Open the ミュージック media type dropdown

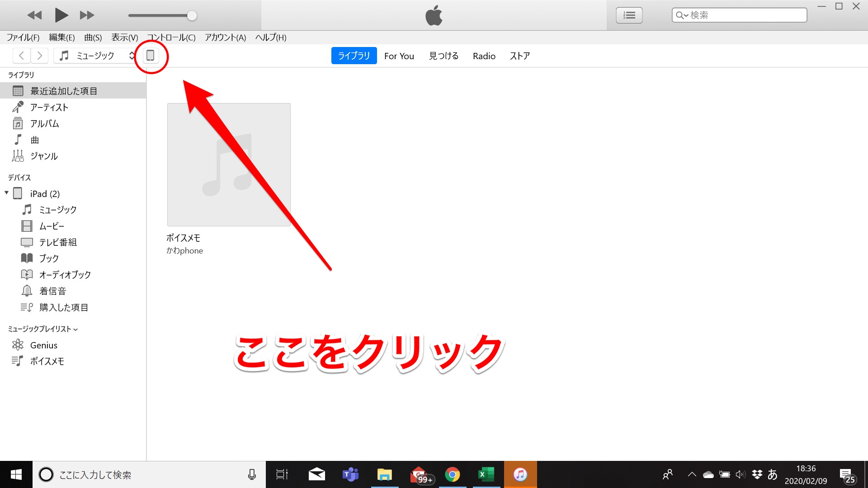coord(95,56)
